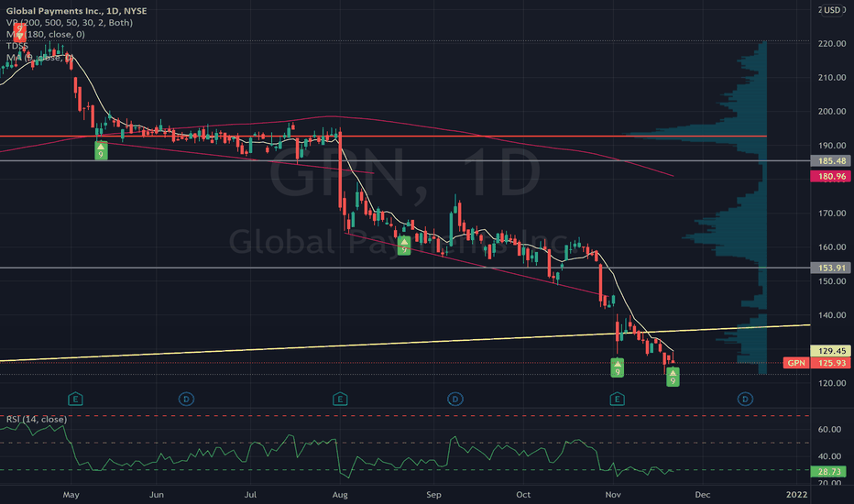Click the 125.93 last price label

[x=830, y=363]
